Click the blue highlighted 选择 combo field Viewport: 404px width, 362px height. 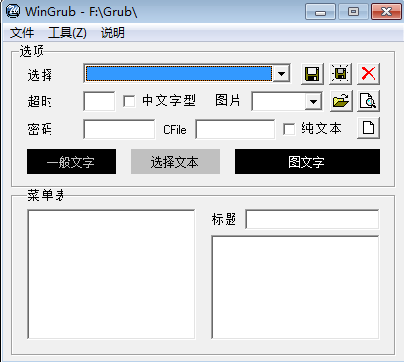(179, 74)
